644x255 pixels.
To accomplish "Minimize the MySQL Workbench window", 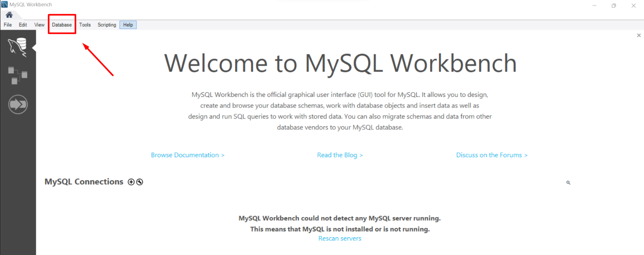I will pos(594,6).
